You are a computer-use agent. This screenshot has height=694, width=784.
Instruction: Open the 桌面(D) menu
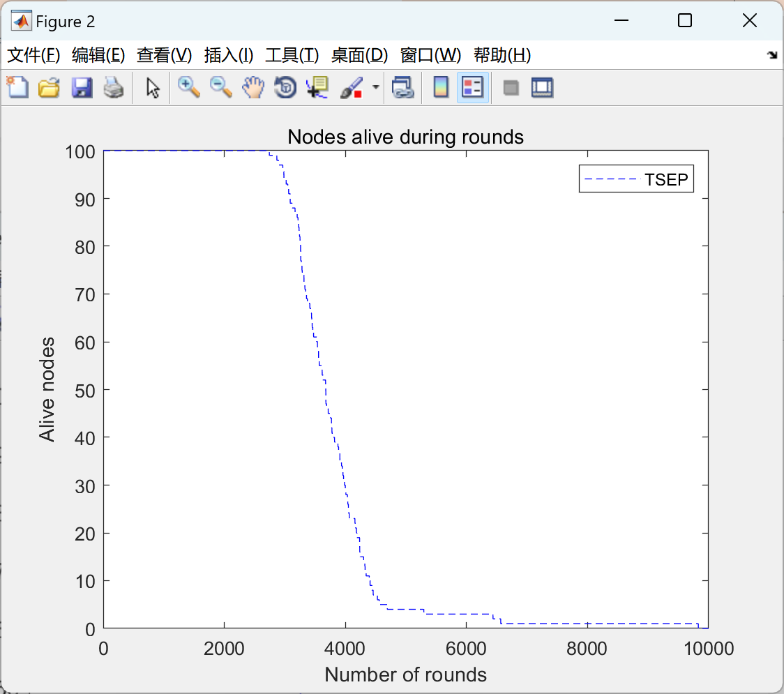[x=359, y=55]
